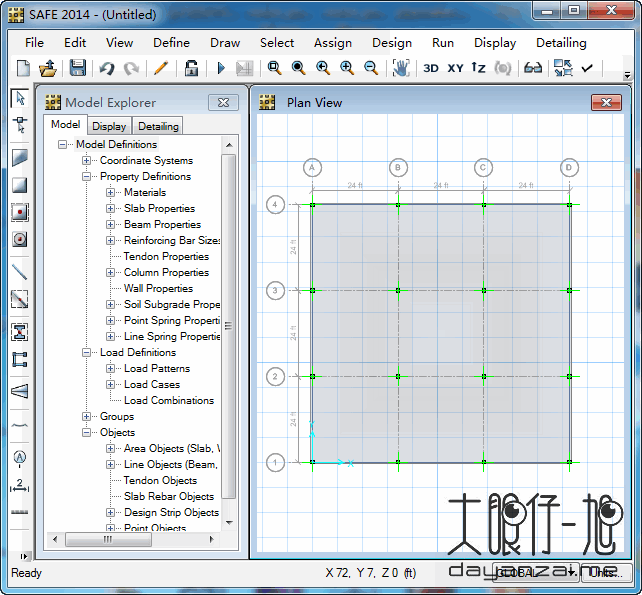The image size is (642, 595).
Task: Select Wall Properties tree item
Action: pyautogui.click(x=158, y=288)
